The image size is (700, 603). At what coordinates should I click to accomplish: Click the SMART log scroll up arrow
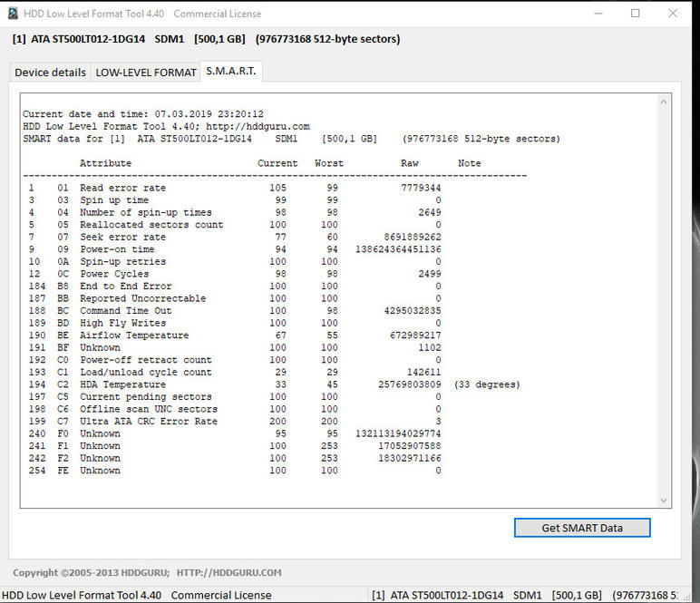point(664,102)
